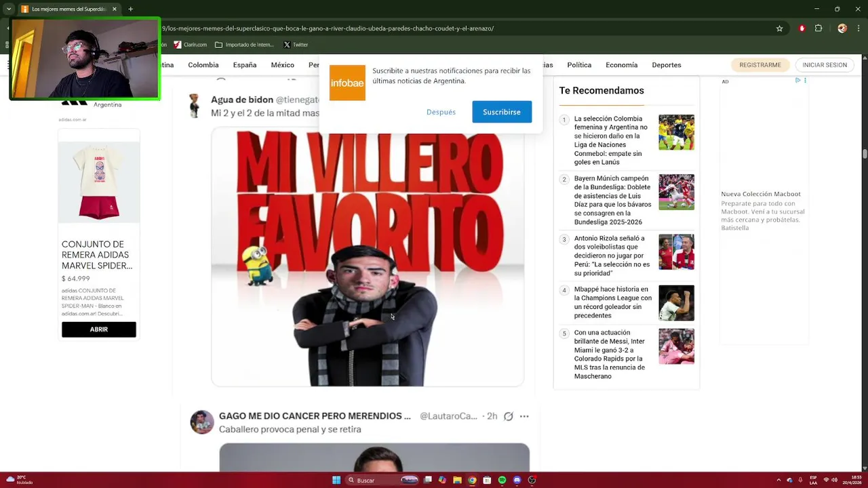Open the @LautaroCa... handle link

pos(448,416)
